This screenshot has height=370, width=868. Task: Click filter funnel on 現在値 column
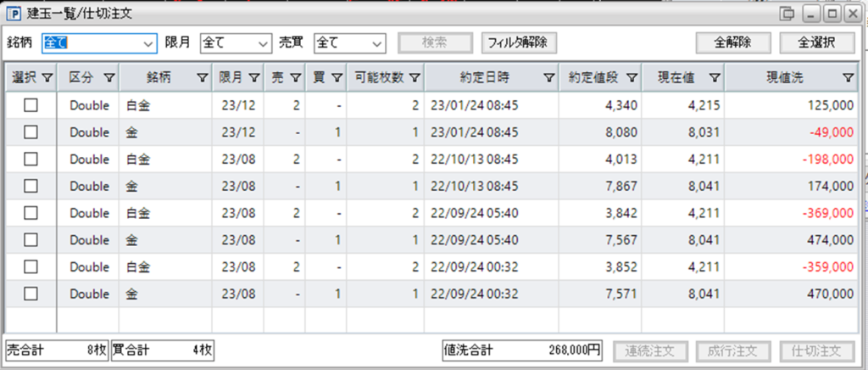[x=715, y=78]
